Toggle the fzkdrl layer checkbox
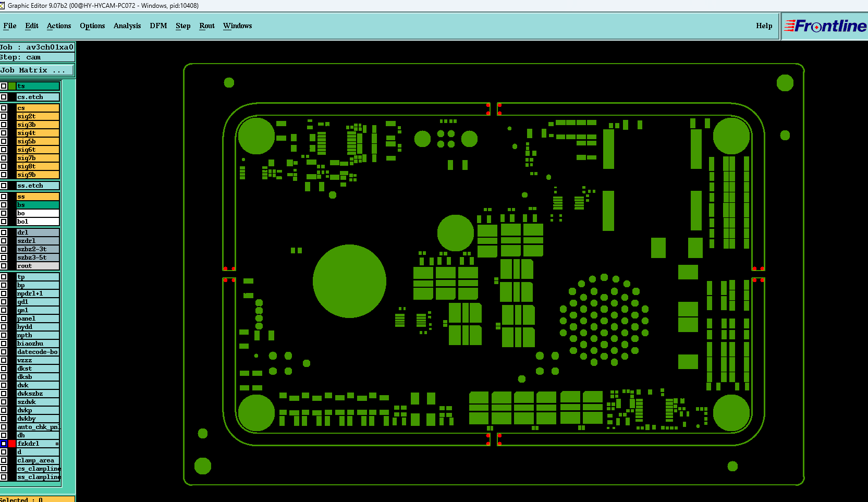The height and width of the screenshot is (502, 868). coord(4,444)
